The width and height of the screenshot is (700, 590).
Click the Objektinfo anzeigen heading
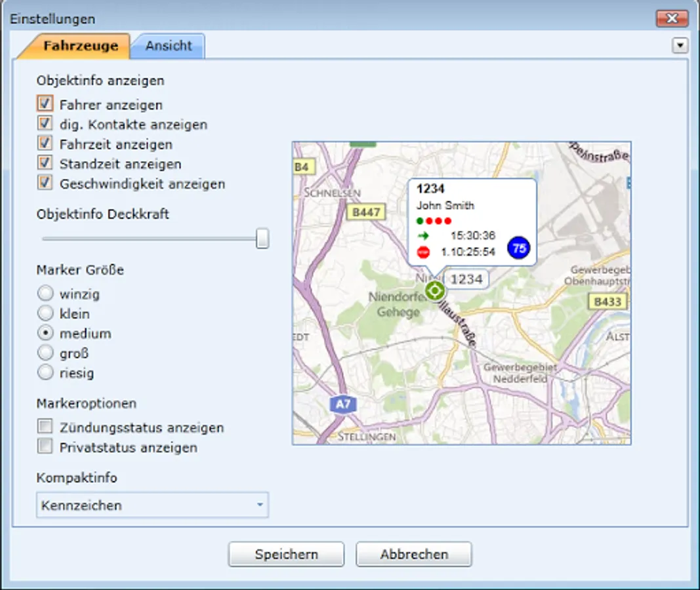[100, 81]
